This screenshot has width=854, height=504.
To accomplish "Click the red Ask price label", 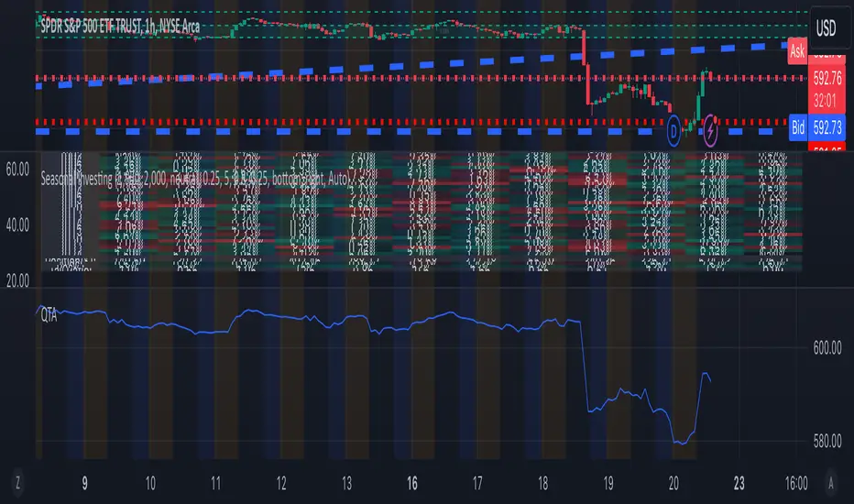I will coord(797,51).
